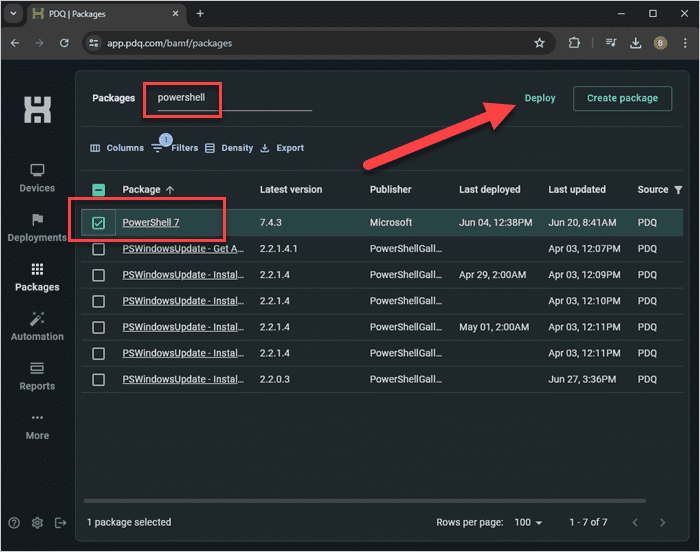Click the 7.4.3 version cell
Viewport: 700px width, 552px height.
(271, 222)
